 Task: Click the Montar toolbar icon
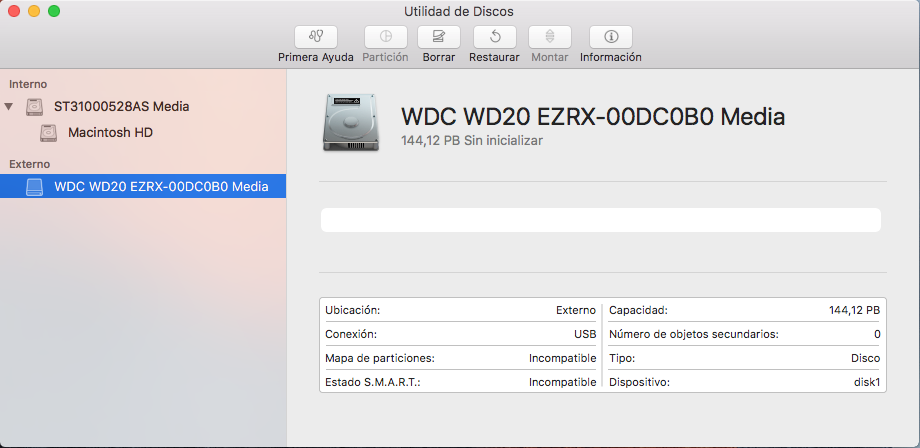point(550,37)
